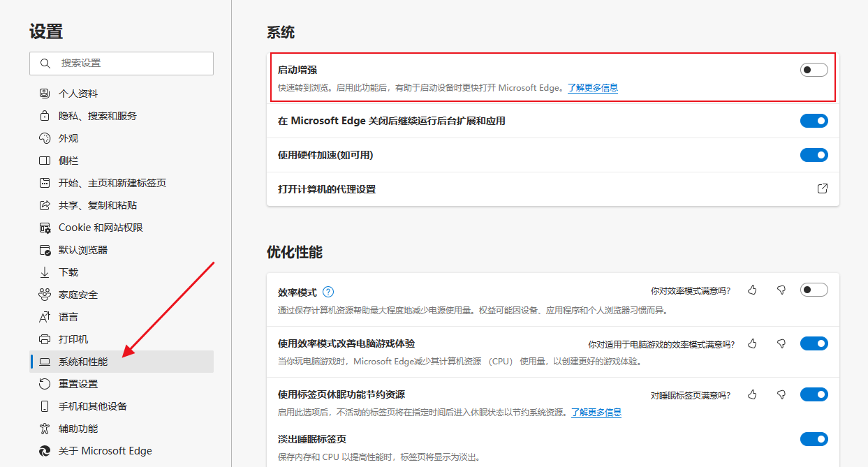Screen dimensions: 868x467
Task: Select 共享、复制和粘贴 in the list
Action: [122, 205]
